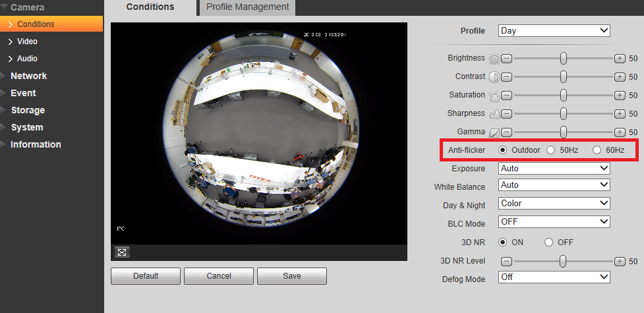Image resolution: width=644 pixels, height=313 pixels.
Task: Click the Sharpness slider handle
Action: pos(564,114)
